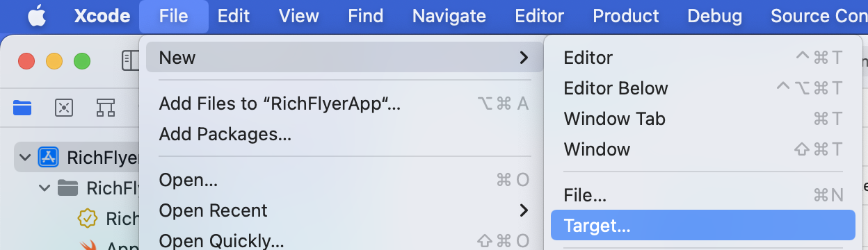Select File… in the New submenu

coord(702,196)
